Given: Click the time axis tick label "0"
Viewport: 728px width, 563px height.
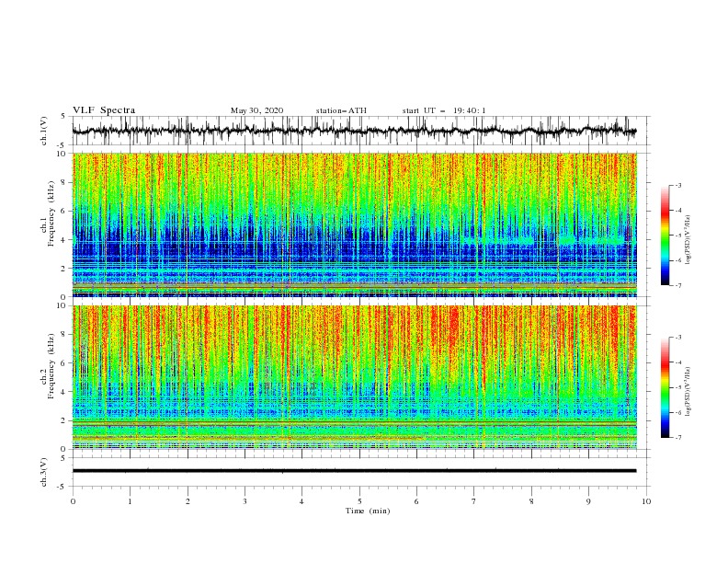Looking at the screenshot, I should pyautogui.click(x=73, y=501).
